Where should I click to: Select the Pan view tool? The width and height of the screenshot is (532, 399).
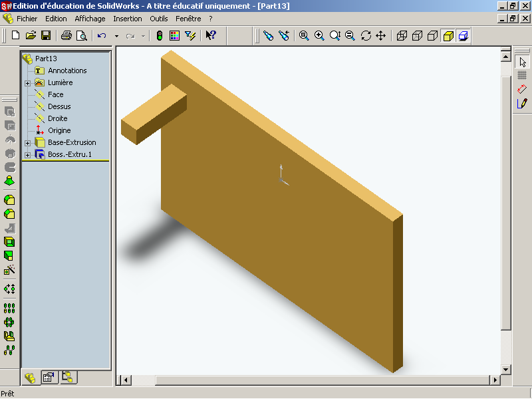[381, 35]
